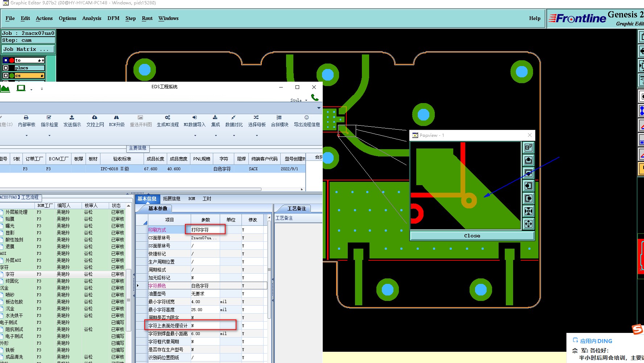Click the 合拼模块 list icon
This screenshot has width=644, height=363.
coord(279,118)
